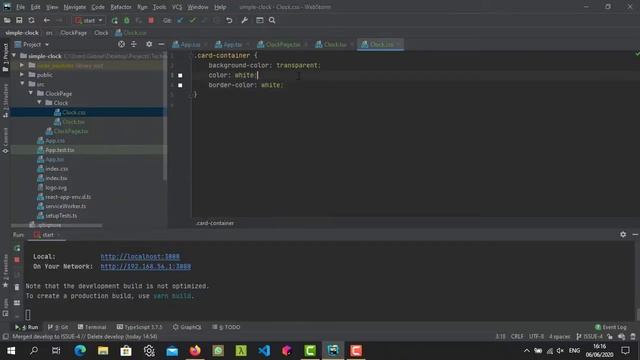Click the blue Update Project arrow icon
This screenshot has width=640, height=360.
pos(180,20)
